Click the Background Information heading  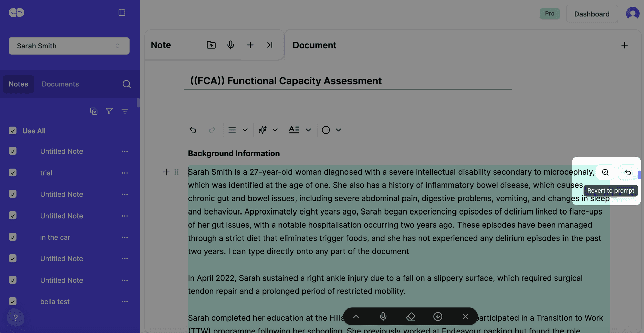[x=234, y=153]
